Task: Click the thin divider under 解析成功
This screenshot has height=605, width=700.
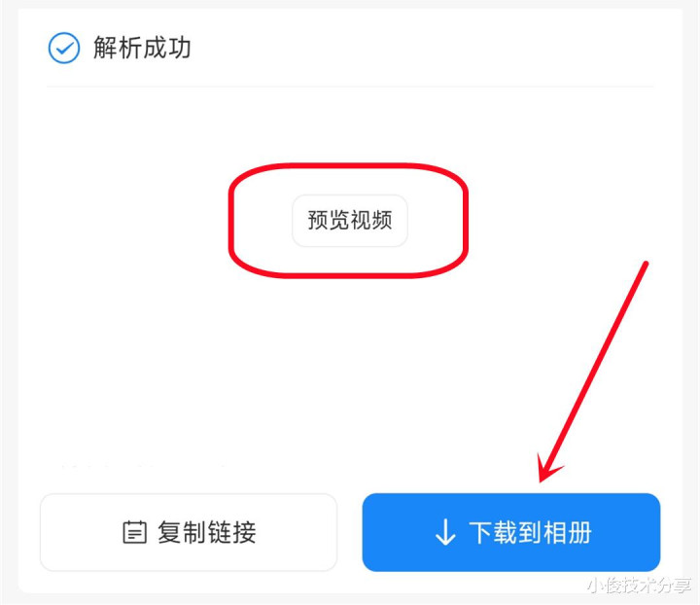Action: 350,87
